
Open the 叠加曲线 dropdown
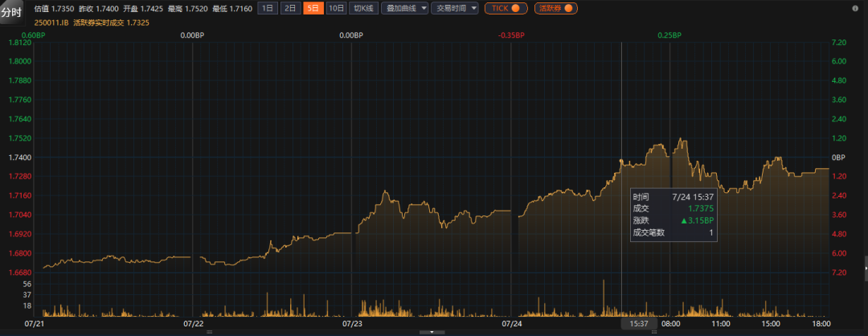coord(405,8)
